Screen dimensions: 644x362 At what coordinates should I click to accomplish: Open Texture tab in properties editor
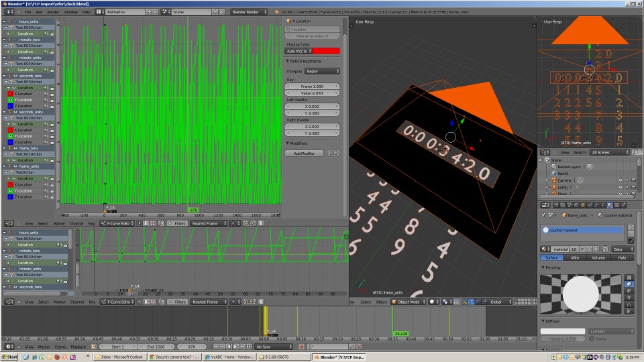616,205
